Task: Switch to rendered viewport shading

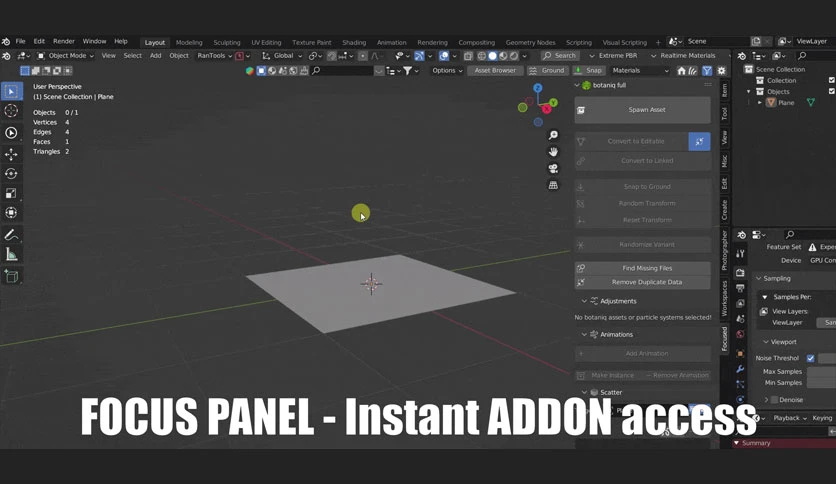Action: 514,55
